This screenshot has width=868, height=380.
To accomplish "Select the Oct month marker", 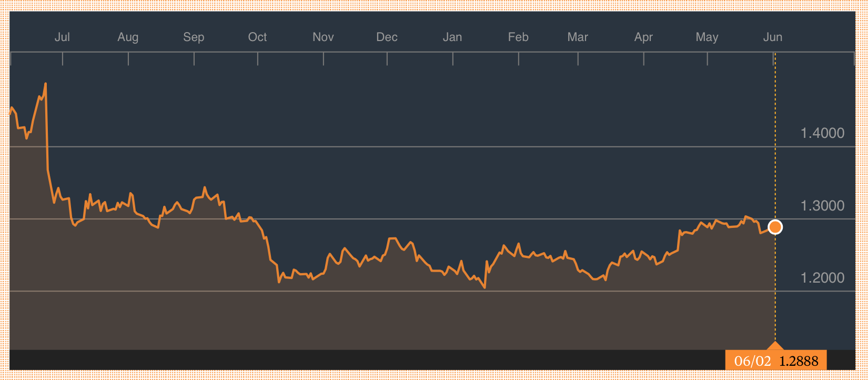I will [257, 37].
